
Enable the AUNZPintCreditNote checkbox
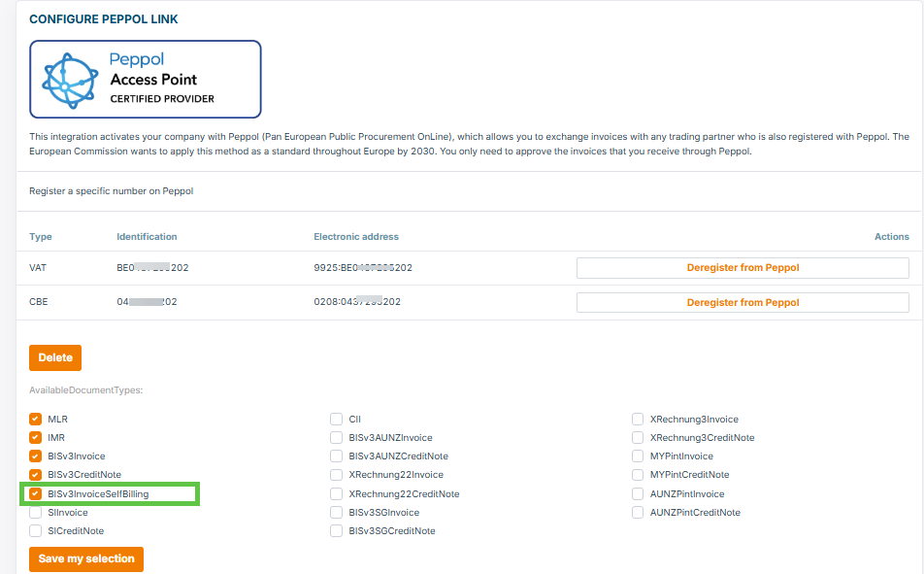point(638,512)
